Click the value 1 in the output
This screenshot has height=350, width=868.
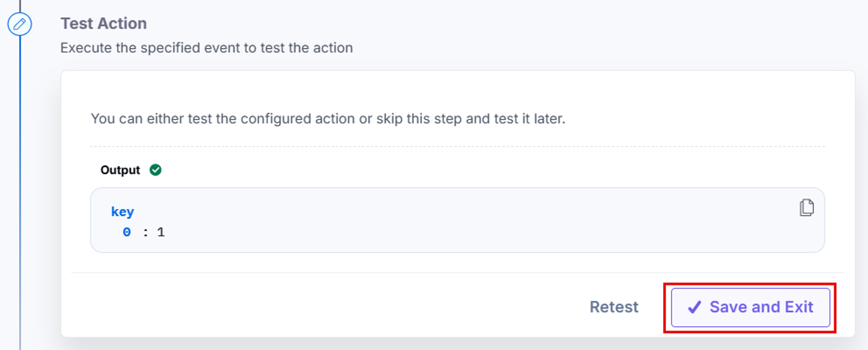coord(161,232)
